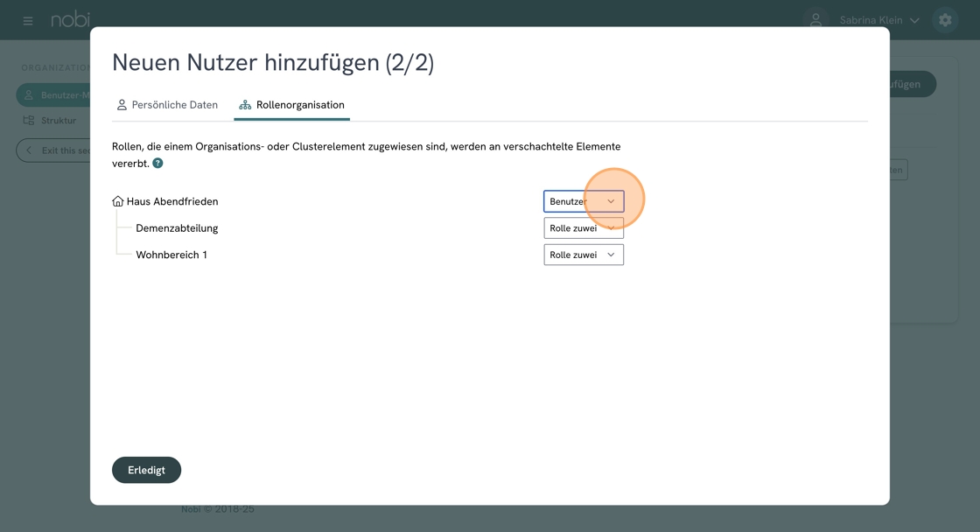Select the Rollenorganisation tab
This screenshot has width=980, height=532.
point(291,105)
